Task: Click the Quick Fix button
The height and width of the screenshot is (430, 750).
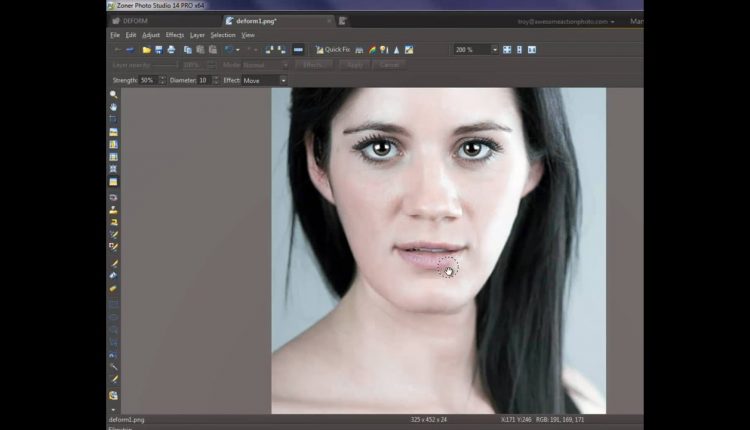Action: (333, 50)
